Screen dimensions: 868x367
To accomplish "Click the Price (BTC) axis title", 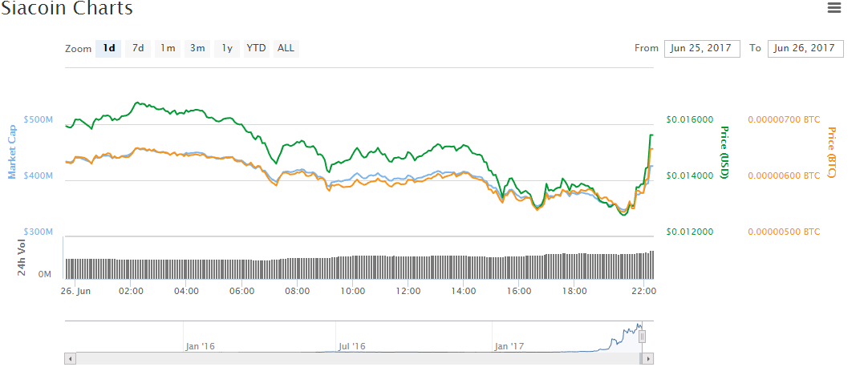I will pos(830,152).
